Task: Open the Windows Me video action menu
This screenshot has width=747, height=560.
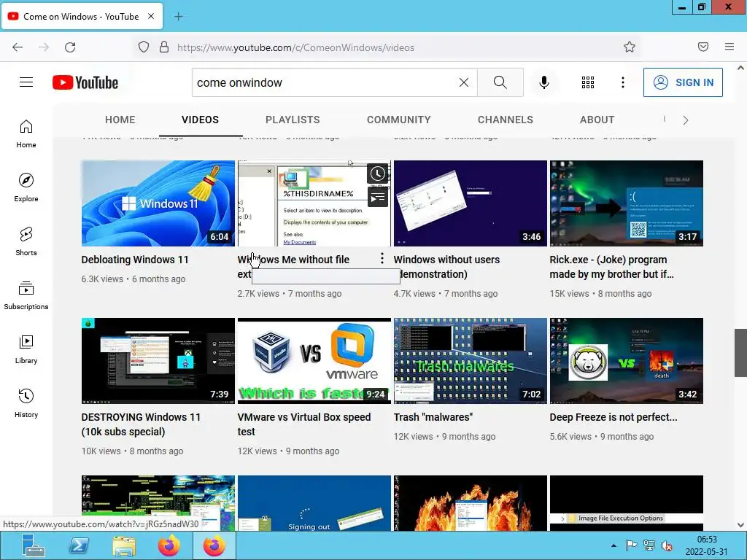Action: (x=382, y=259)
